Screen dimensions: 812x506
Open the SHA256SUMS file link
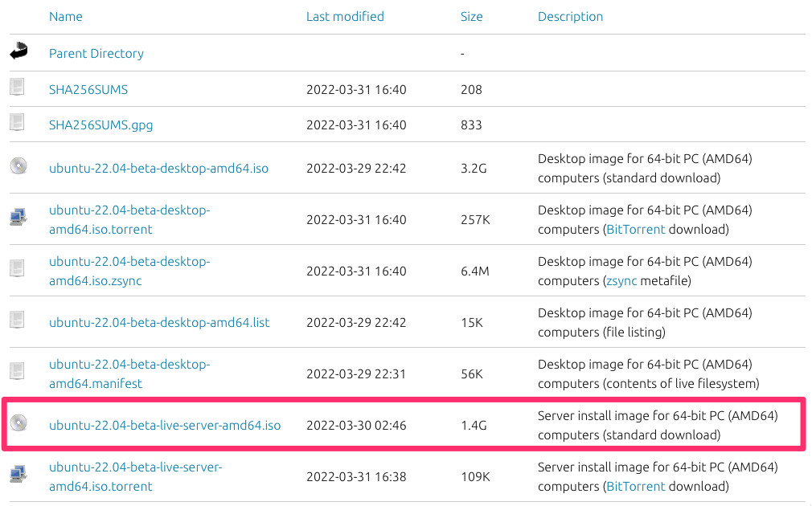click(88, 89)
